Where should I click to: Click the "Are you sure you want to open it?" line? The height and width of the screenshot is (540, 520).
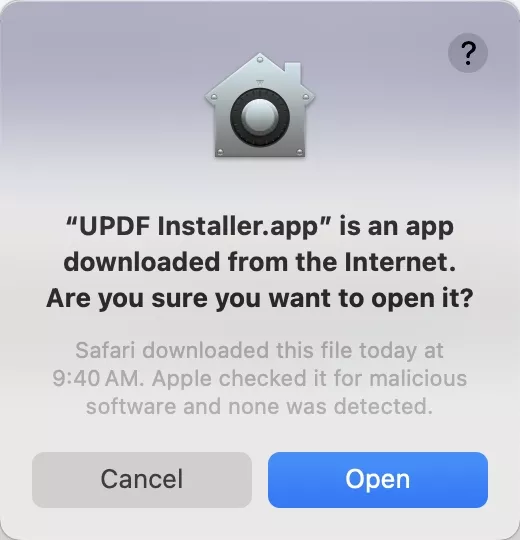pos(260,298)
